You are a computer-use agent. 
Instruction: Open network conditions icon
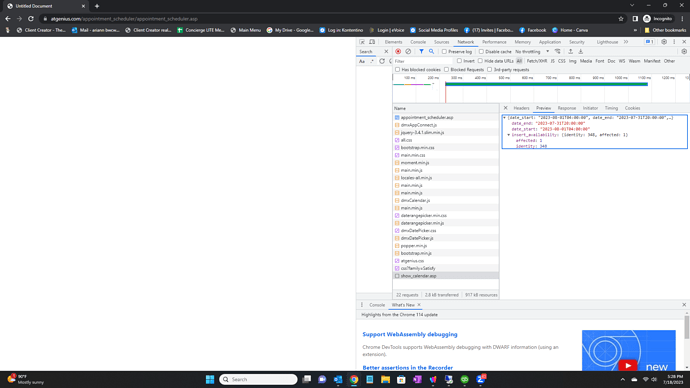point(558,51)
